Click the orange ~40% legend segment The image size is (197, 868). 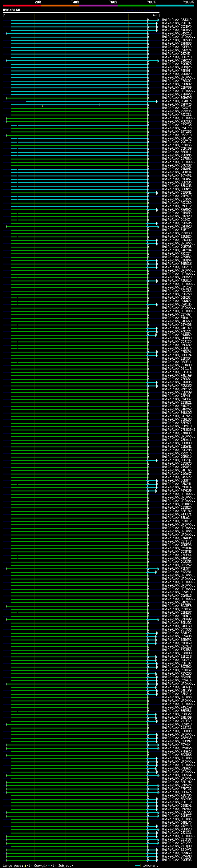(60, 6)
